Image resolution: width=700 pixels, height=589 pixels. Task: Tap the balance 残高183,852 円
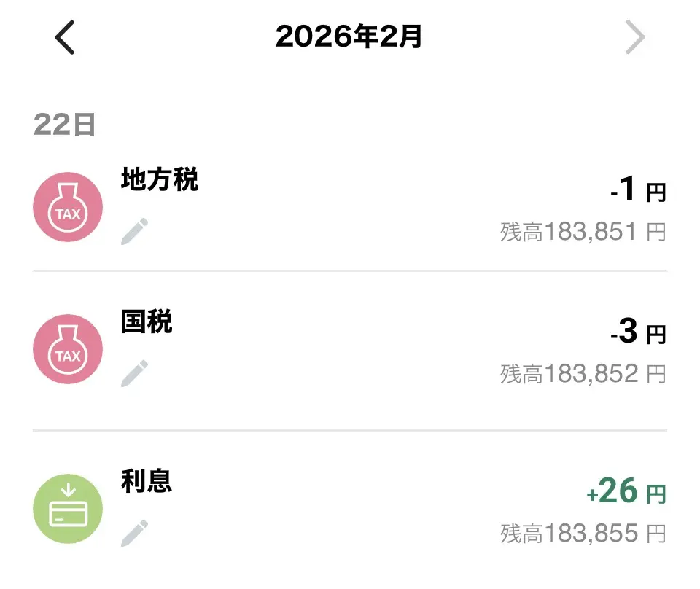coord(583,374)
